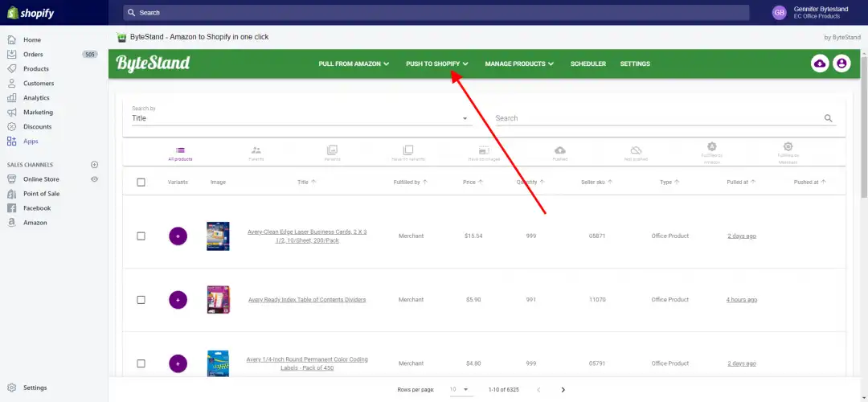Open Marketing section
868x402 pixels.
tap(39, 112)
